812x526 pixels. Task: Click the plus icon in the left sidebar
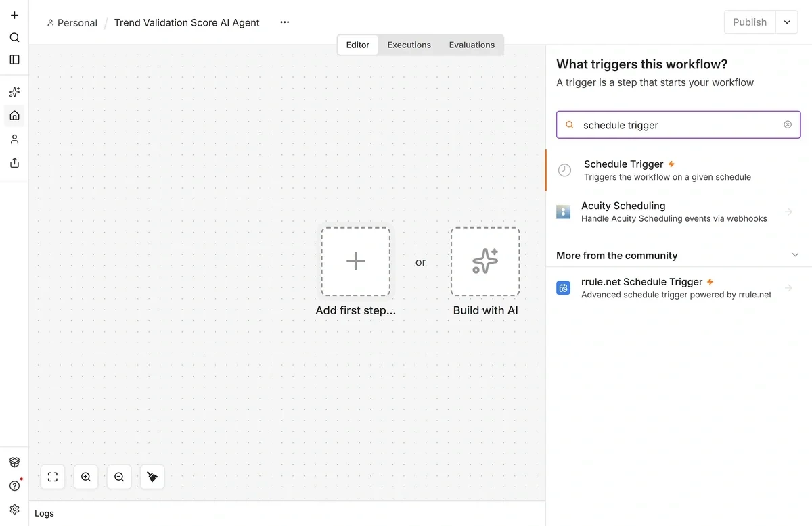coord(14,15)
